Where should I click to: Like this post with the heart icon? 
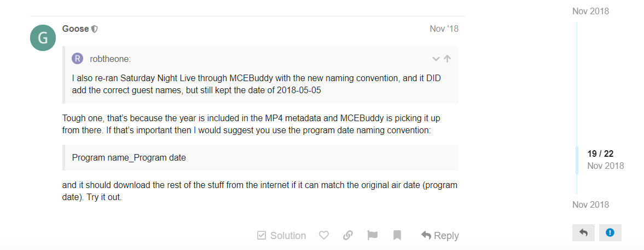coord(323,235)
